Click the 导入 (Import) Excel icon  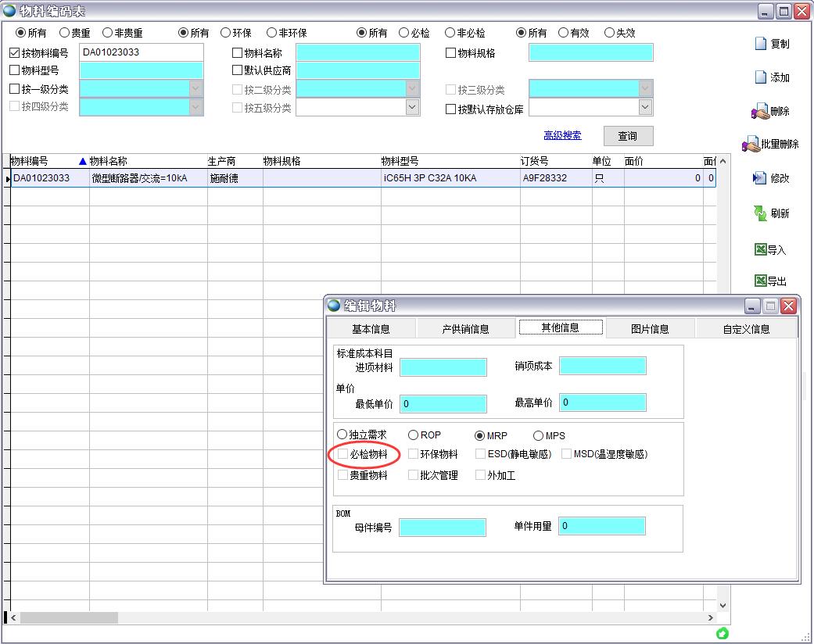pyautogui.click(x=760, y=249)
